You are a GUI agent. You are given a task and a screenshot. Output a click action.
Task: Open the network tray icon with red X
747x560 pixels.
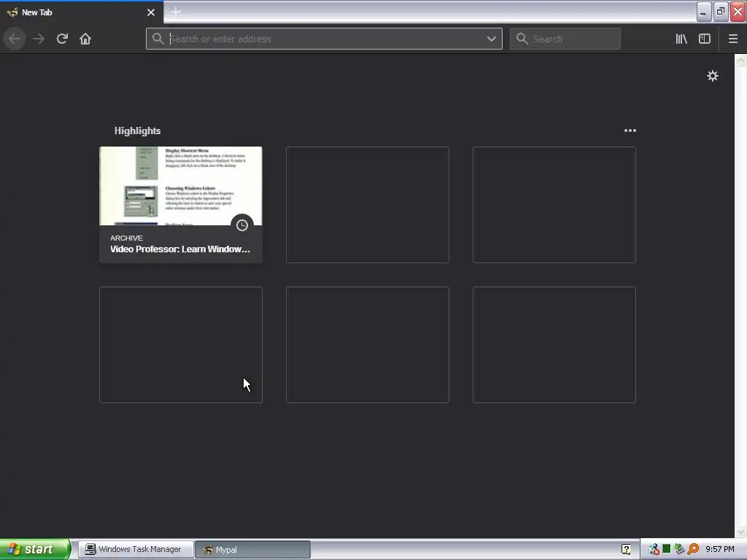[x=654, y=549]
